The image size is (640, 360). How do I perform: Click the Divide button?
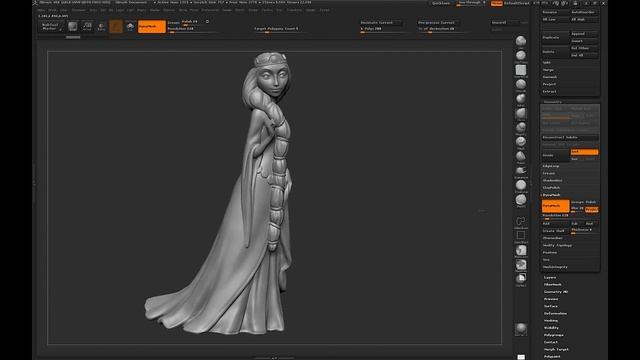pos(556,155)
